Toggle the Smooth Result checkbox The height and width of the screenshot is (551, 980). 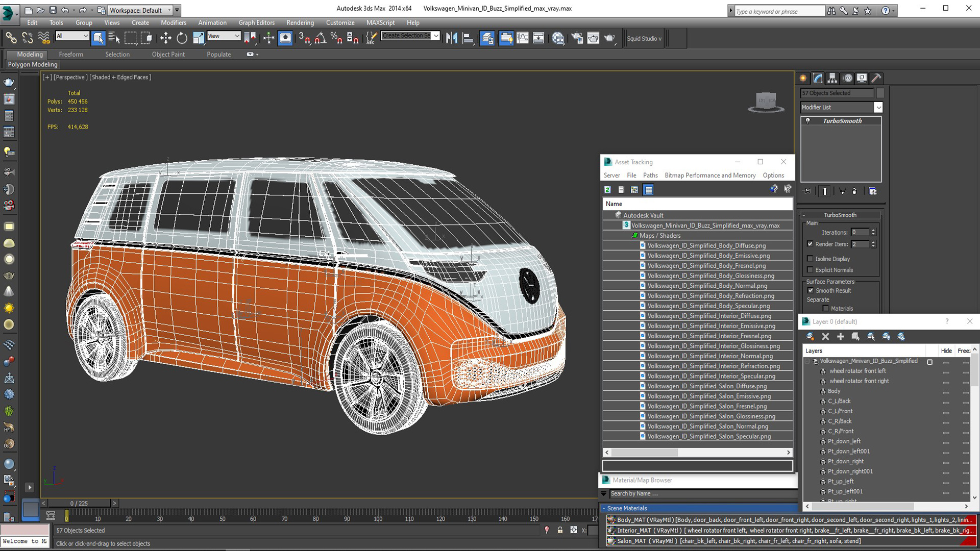810,290
